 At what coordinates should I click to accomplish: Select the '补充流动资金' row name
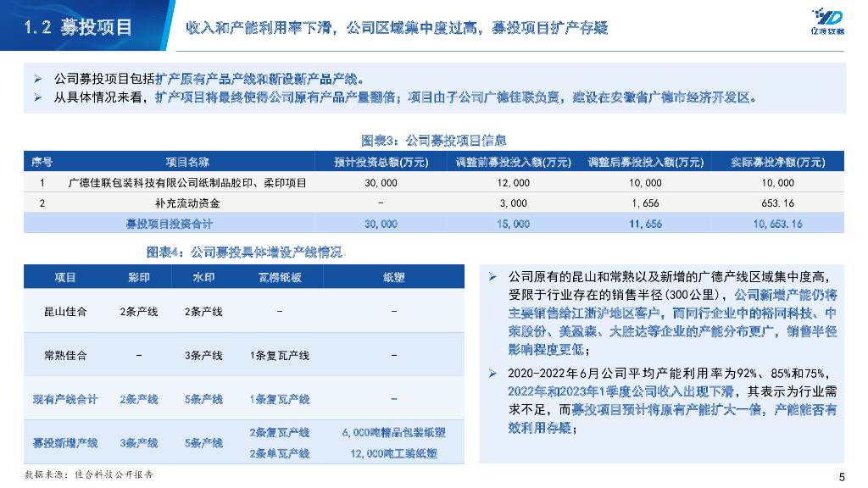187,203
